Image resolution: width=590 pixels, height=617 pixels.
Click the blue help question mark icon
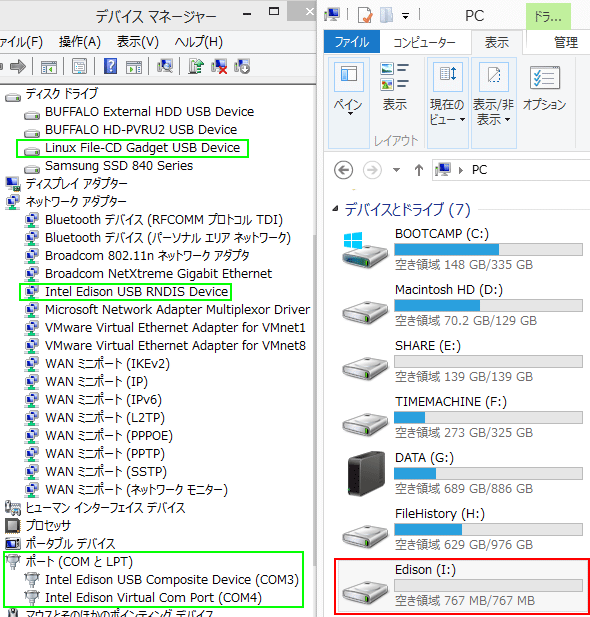(x=111, y=66)
